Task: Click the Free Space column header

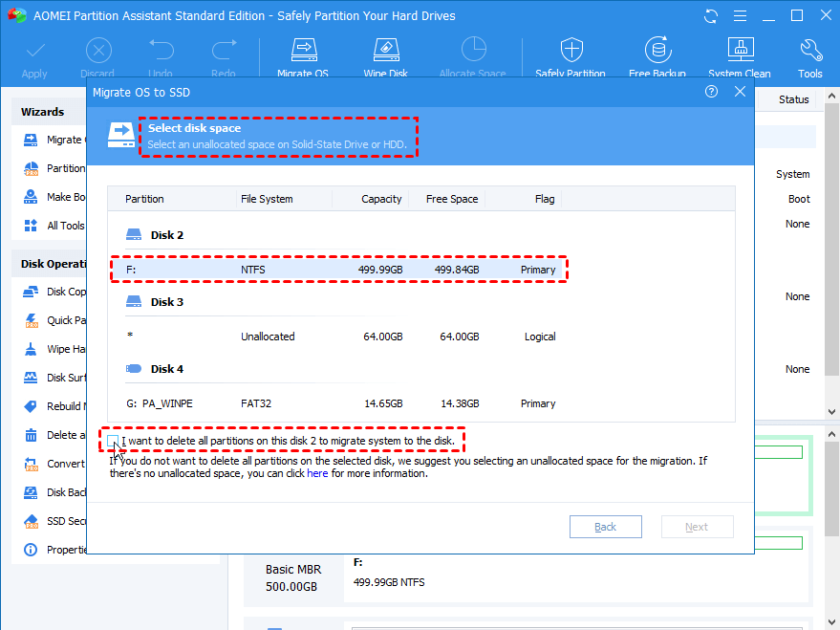Action: click(447, 199)
